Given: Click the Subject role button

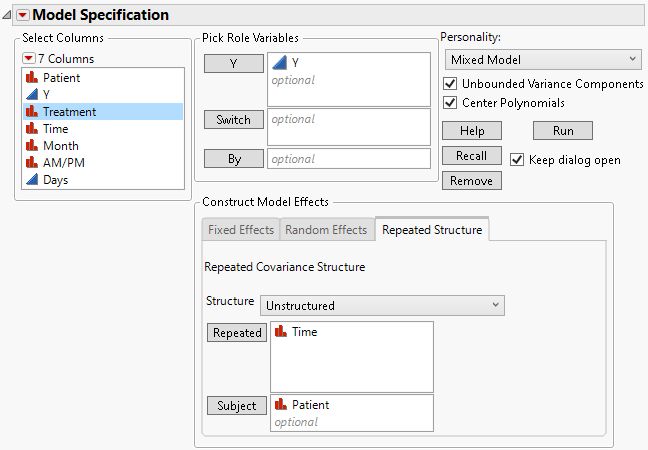Looking at the screenshot, I should coord(237,406).
